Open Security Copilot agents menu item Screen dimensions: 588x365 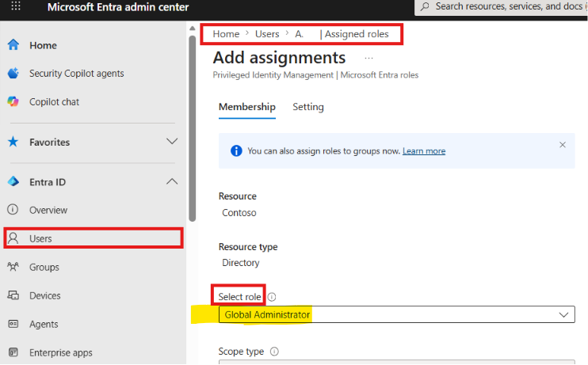pyautogui.click(x=77, y=74)
